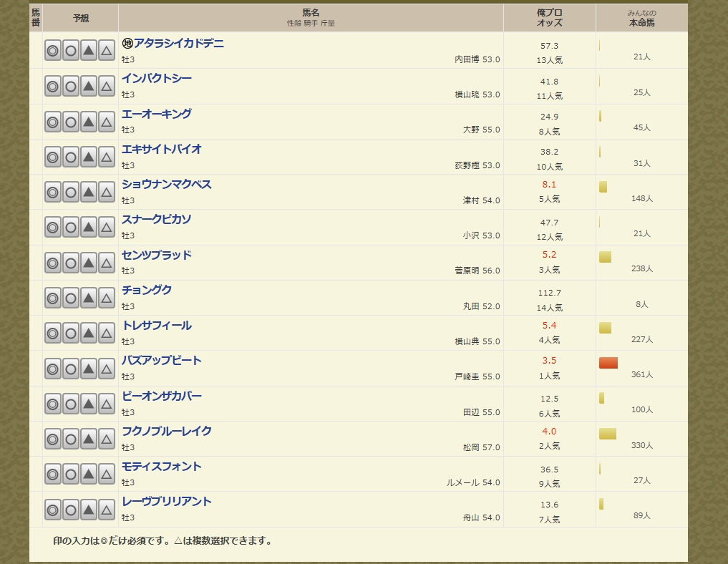Screen dimensions: 728x564
Task: Click odds value 112.7
Action: (549, 293)
